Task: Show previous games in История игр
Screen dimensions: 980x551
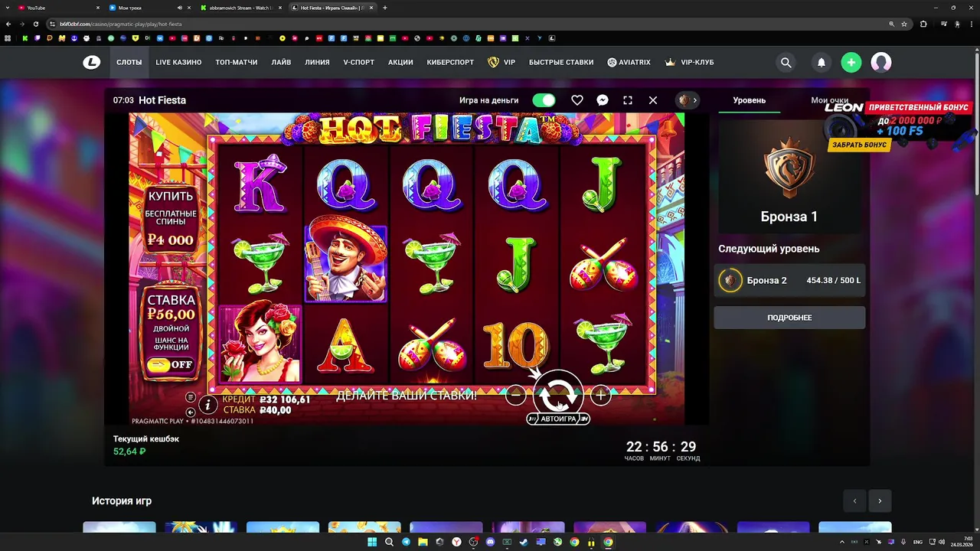Action: tap(854, 501)
